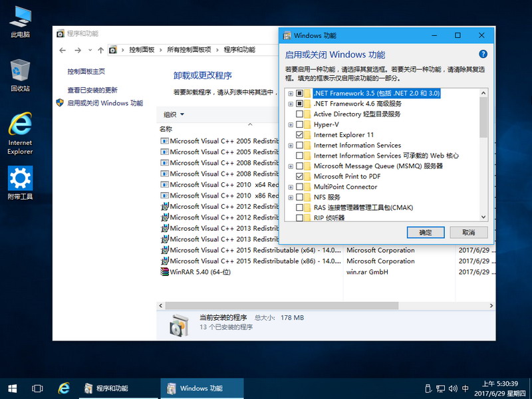Enable Active Directory 轻型目录服务 checkbox
The height and width of the screenshot is (399, 532).
click(300, 114)
